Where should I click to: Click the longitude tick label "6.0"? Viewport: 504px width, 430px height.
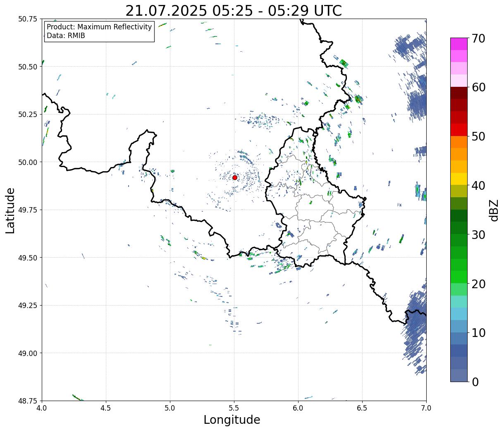298,408
